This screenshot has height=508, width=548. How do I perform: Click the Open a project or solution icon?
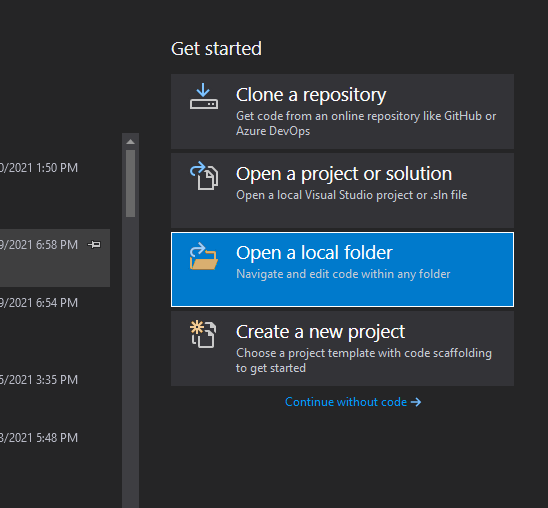pyautogui.click(x=204, y=175)
